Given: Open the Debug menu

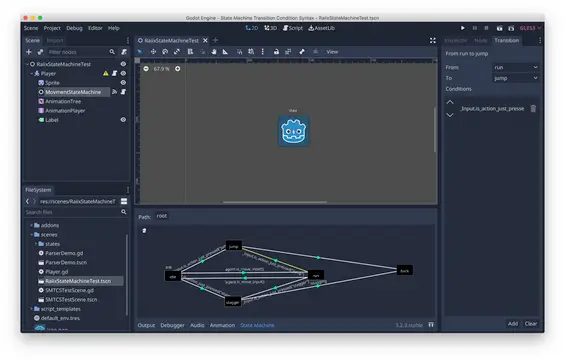Looking at the screenshot, I should point(74,28).
